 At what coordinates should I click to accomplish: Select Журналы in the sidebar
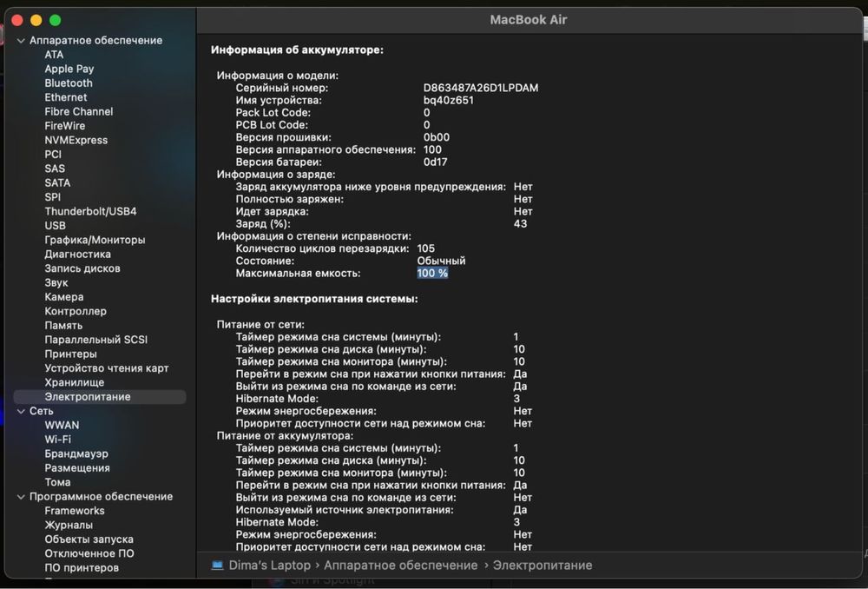point(69,526)
